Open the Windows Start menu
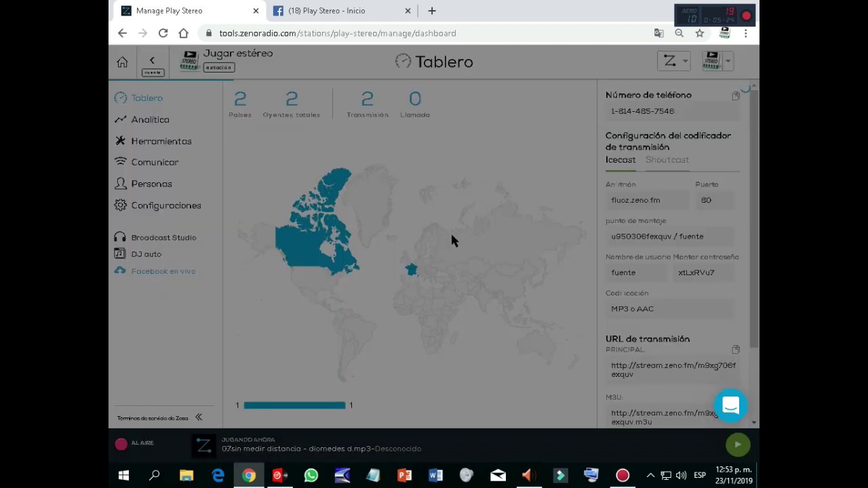This screenshot has height=488, width=868. tap(123, 476)
